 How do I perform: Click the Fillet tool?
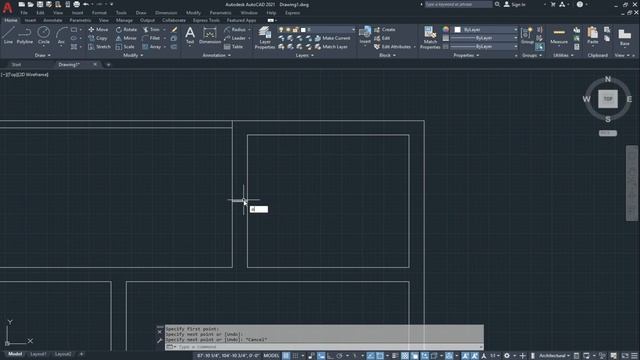[x=151, y=38]
